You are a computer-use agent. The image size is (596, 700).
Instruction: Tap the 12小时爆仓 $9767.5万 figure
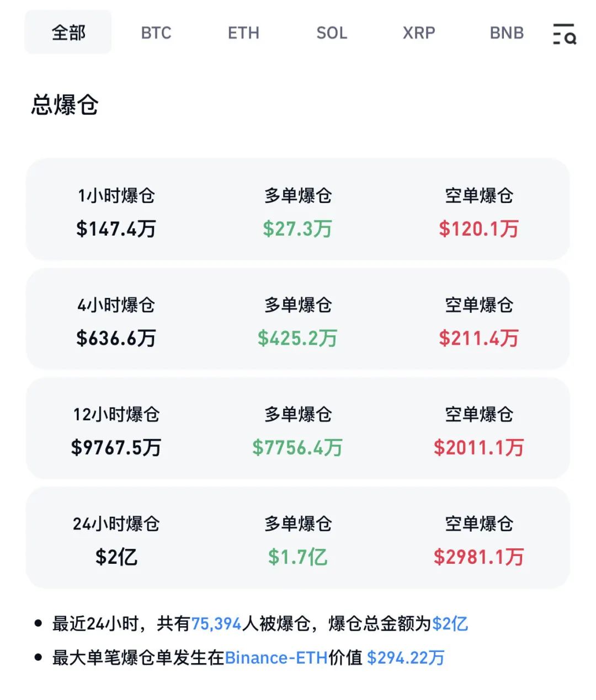pos(116,447)
